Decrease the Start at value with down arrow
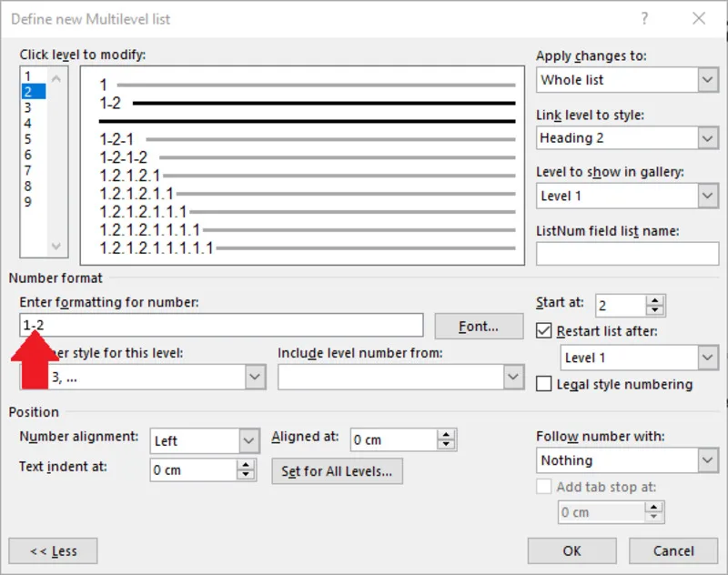 tap(654, 310)
